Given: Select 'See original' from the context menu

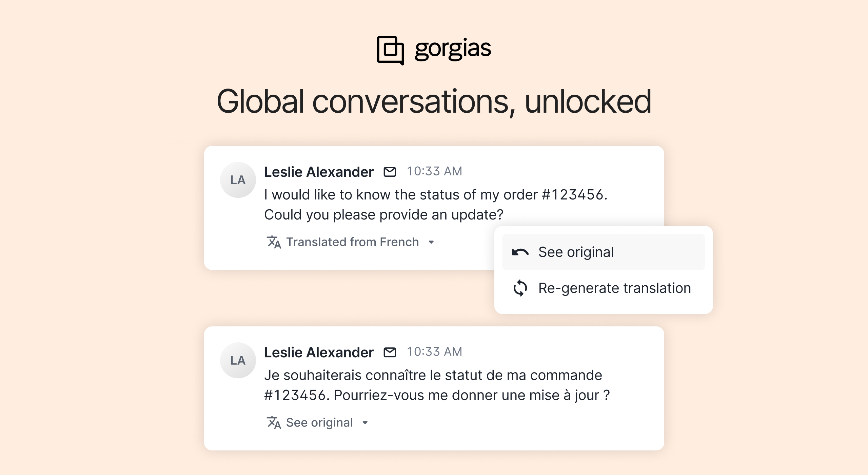Looking at the screenshot, I should 576,252.
